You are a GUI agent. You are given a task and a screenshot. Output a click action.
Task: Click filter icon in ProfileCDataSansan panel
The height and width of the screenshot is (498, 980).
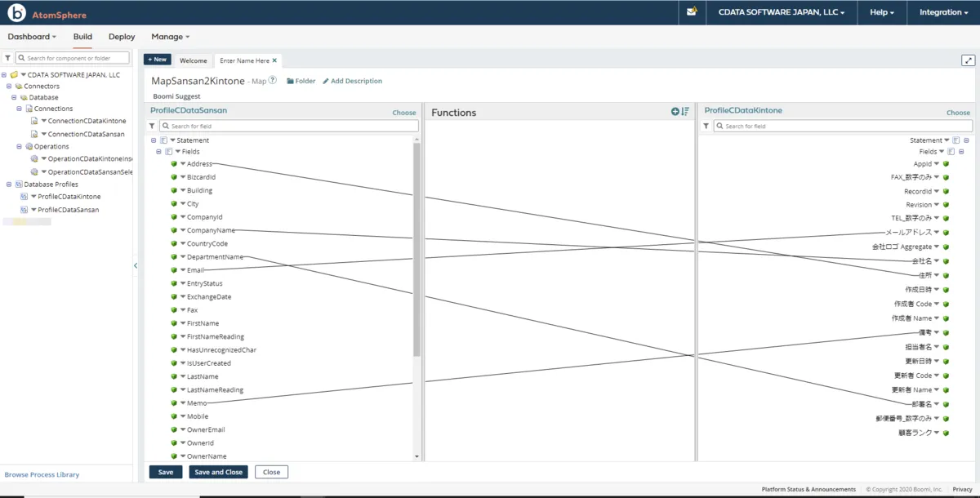pos(152,127)
